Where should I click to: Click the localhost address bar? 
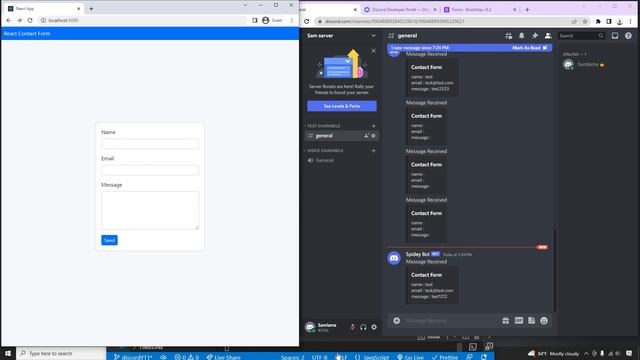[143, 20]
